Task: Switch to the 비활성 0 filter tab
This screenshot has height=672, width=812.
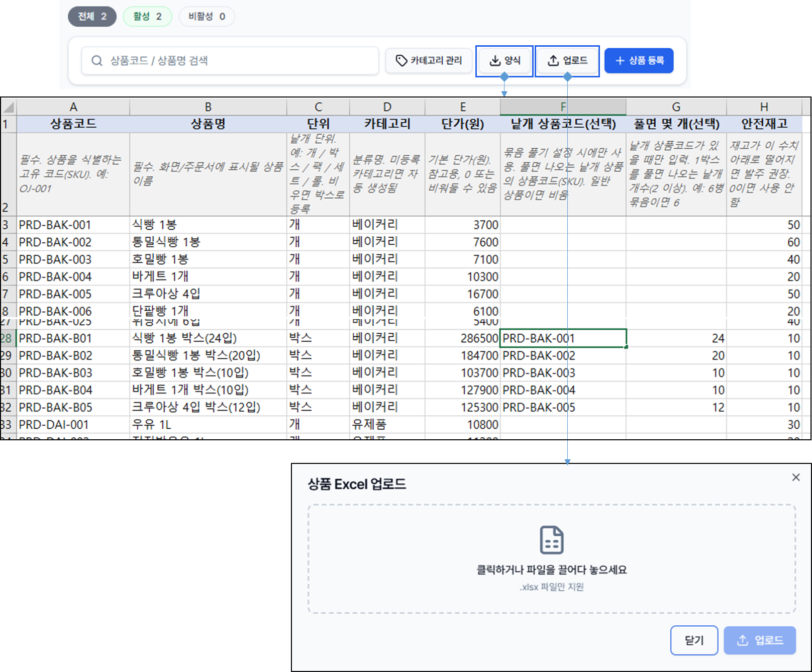Action: point(207,17)
